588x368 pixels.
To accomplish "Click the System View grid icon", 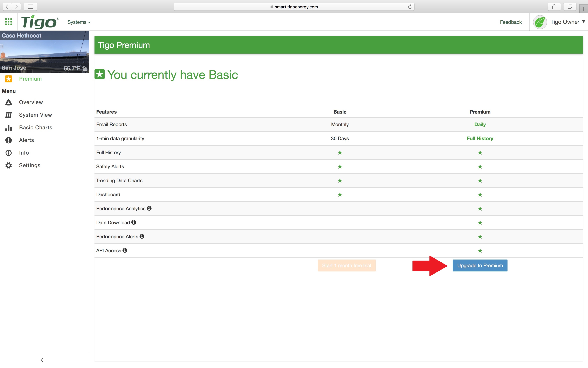I will [x=9, y=115].
